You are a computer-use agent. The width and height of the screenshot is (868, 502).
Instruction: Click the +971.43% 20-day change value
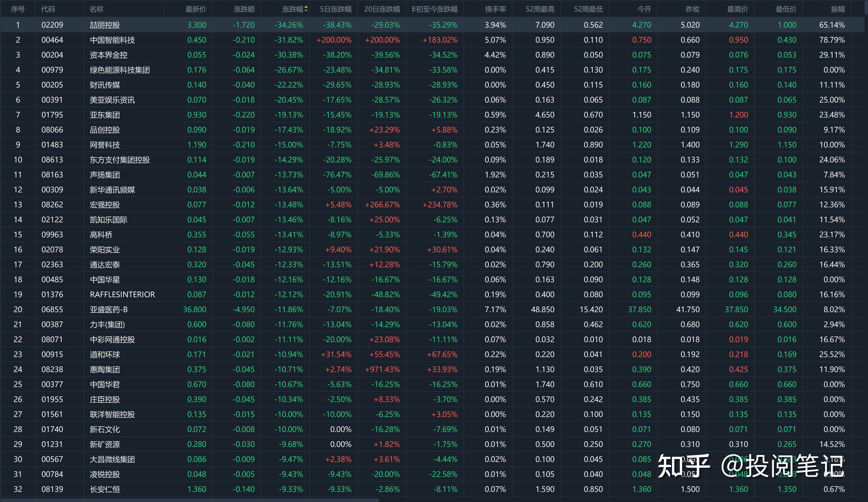click(x=382, y=370)
